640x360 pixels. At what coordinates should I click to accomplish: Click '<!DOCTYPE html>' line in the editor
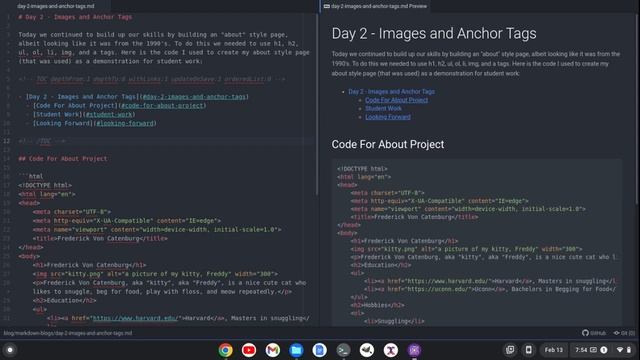coord(45,185)
